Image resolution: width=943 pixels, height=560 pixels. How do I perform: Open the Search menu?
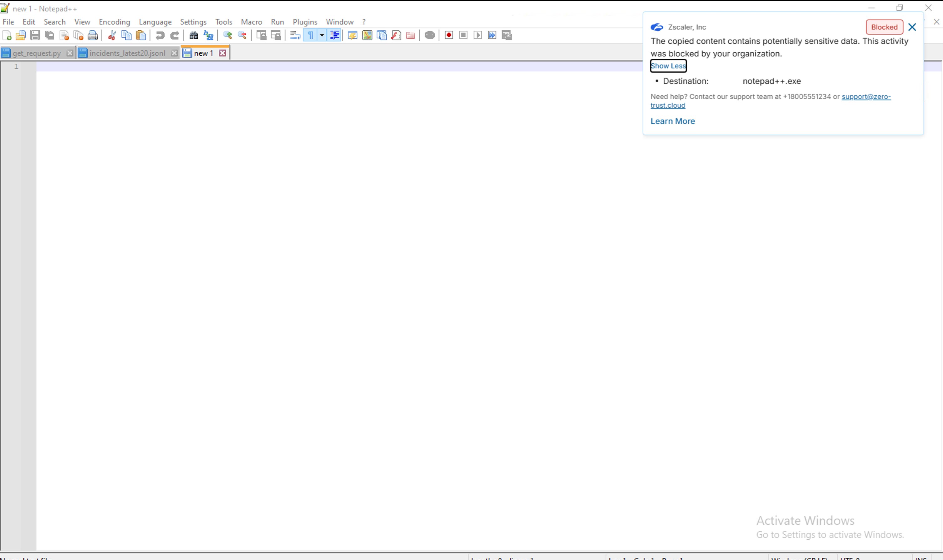pyautogui.click(x=55, y=22)
